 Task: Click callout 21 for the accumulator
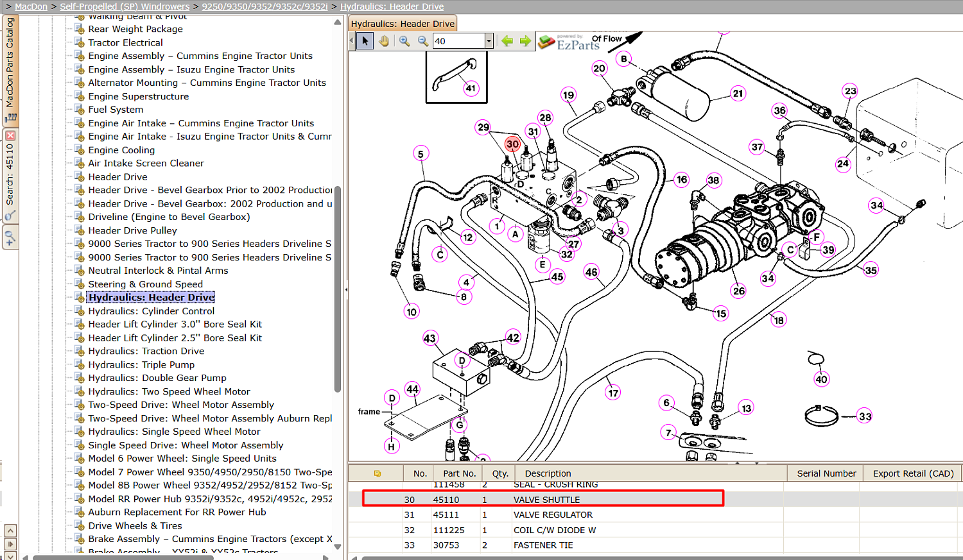(738, 94)
